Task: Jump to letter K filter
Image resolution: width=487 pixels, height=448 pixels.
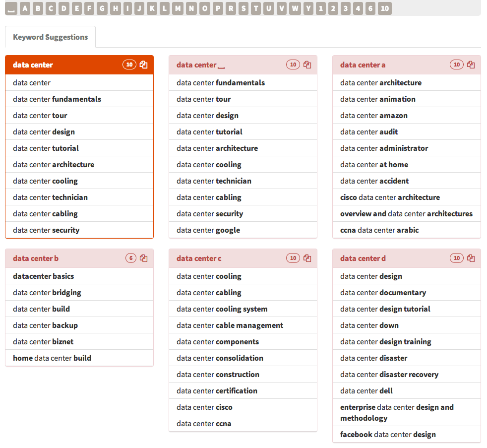Action: (x=152, y=8)
